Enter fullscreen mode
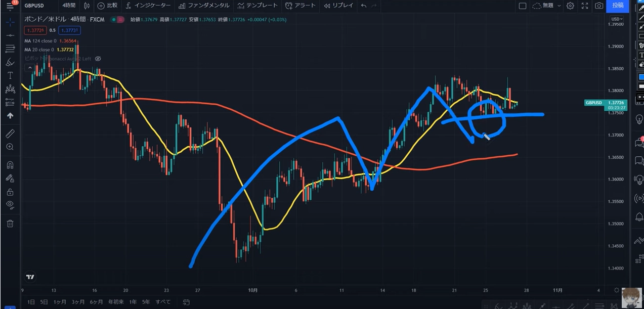 (x=585, y=6)
